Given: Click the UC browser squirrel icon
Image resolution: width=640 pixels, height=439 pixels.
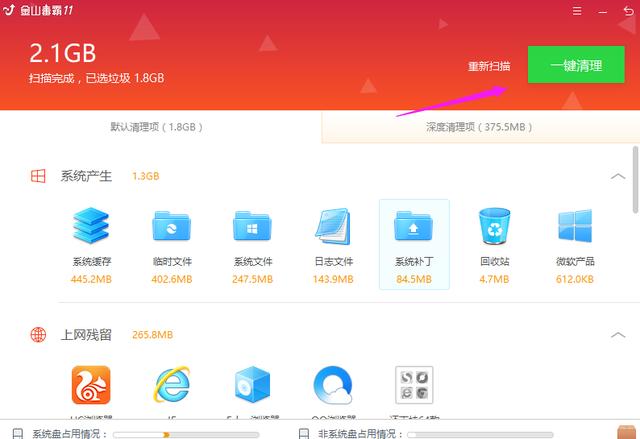Looking at the screenshot, I should coord(91,385).
